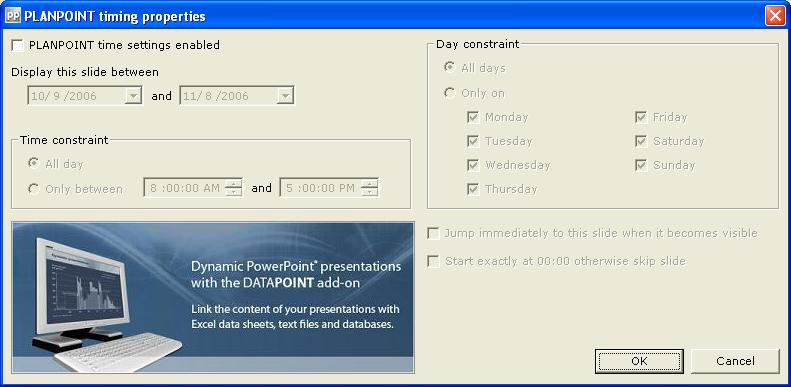Click the Time constraint group label
This screenshot has width=791, height=387.
coord(64,140)
